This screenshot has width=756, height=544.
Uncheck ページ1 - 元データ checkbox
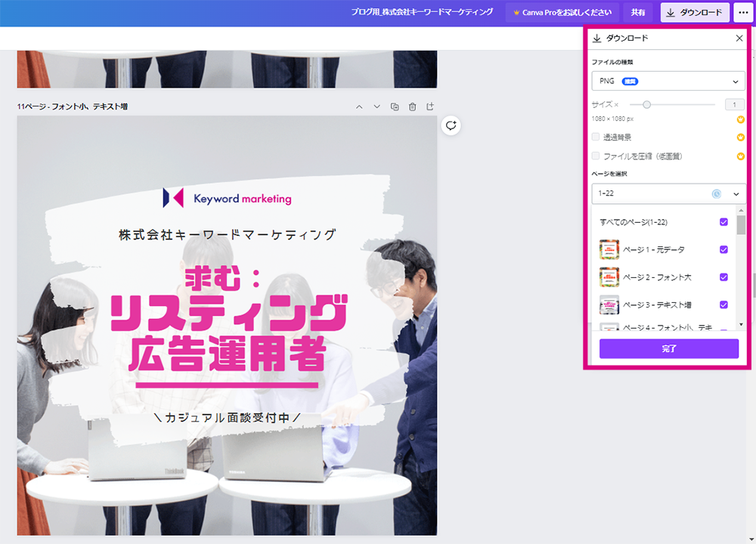pos(723,249)
